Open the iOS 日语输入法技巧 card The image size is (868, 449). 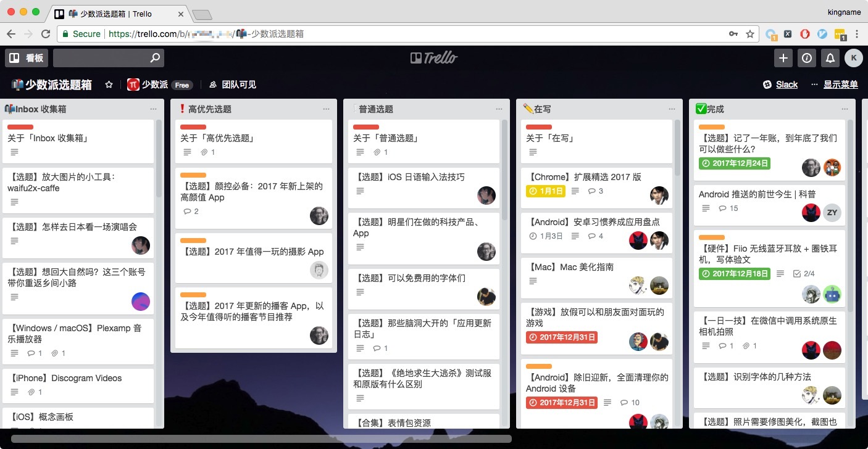pos(424,187)
